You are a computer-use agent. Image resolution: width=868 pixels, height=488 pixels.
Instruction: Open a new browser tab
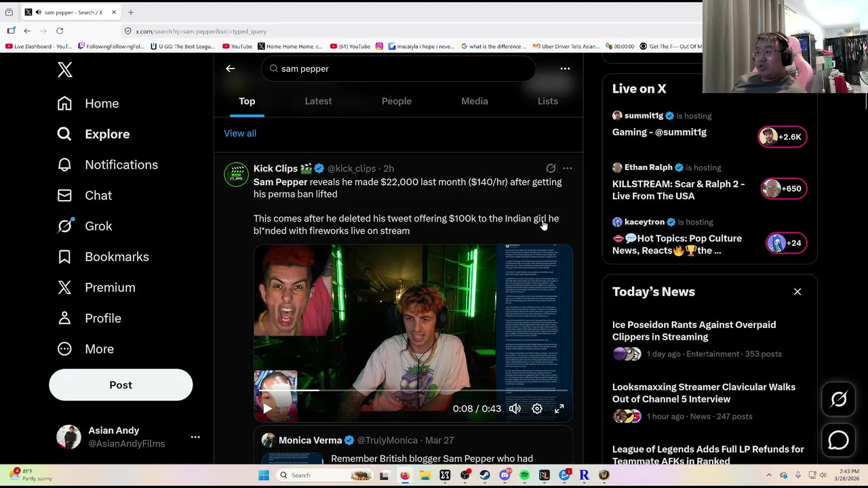click(131, 12)
